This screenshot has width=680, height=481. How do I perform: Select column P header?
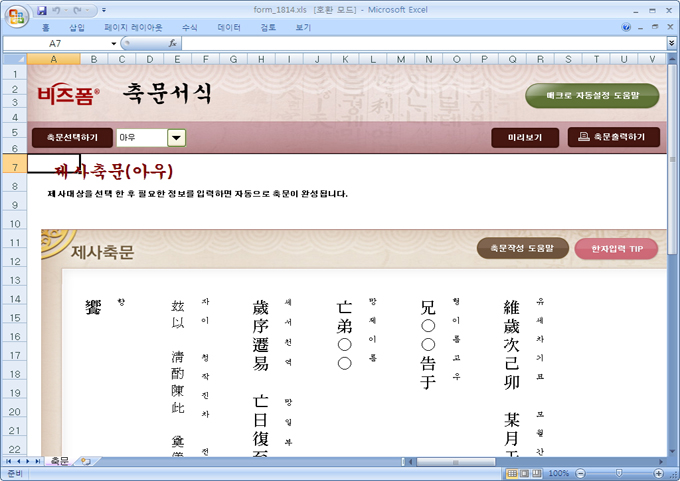[484, 59]
